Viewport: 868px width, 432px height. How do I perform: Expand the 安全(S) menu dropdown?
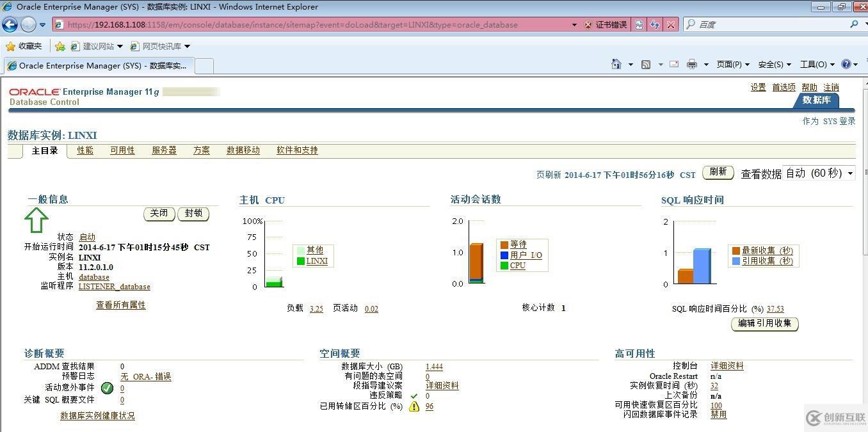[x=775, y=64]
